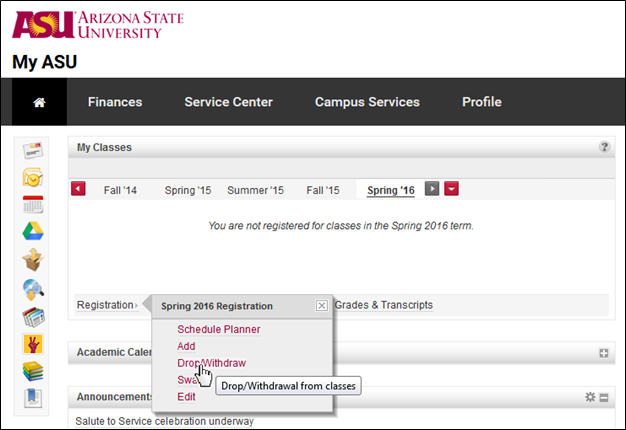The image size is (626, 430).
Task: Click the Drop/Withdraw link
Action: [x=212, y=363]
